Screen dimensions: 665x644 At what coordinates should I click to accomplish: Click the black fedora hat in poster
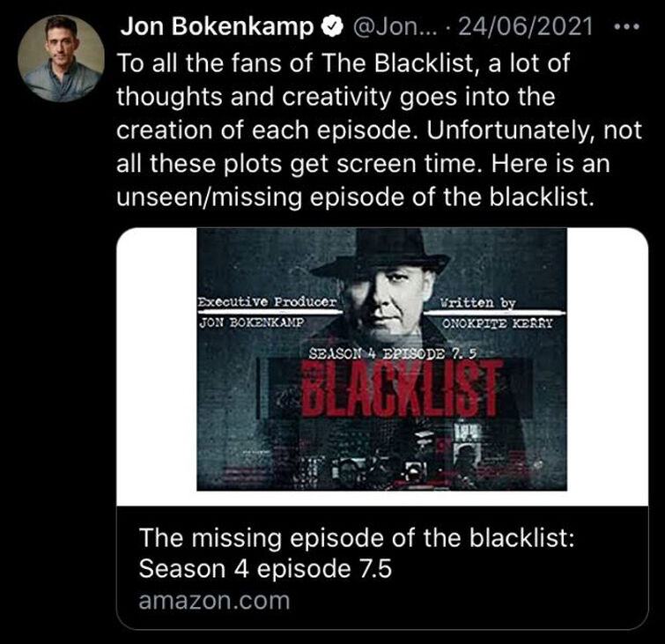click(x=380, y=251)
